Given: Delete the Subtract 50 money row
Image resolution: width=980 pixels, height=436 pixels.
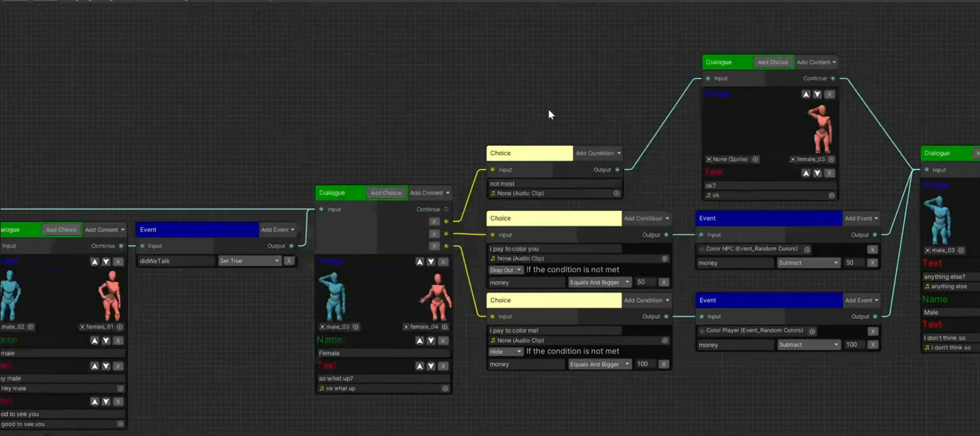Looking at the screenshot, I should (x=872, y=263).
